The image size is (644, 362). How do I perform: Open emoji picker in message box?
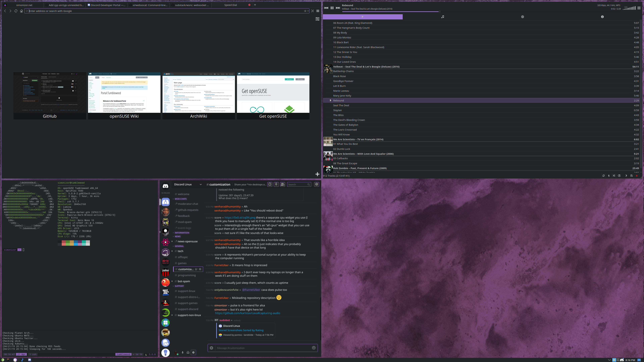[314, 348]
